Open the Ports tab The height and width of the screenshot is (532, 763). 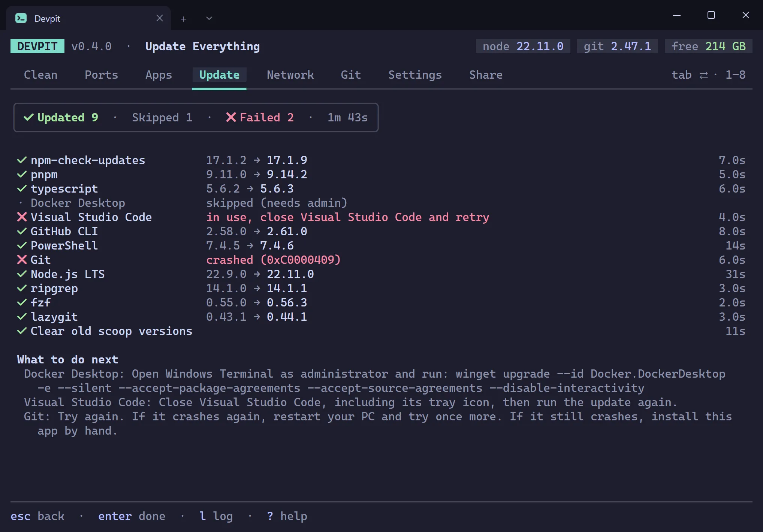[x=102, y=75]
